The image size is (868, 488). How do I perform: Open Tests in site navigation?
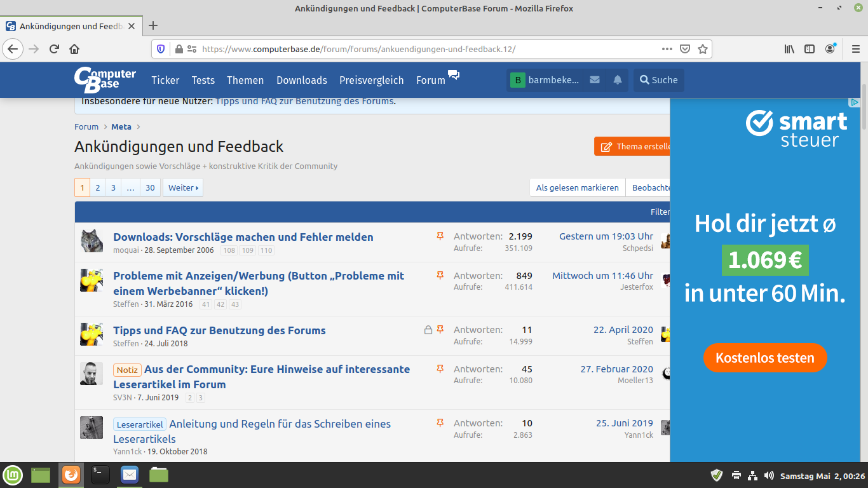pyautogui.click(x=203, y=80)
